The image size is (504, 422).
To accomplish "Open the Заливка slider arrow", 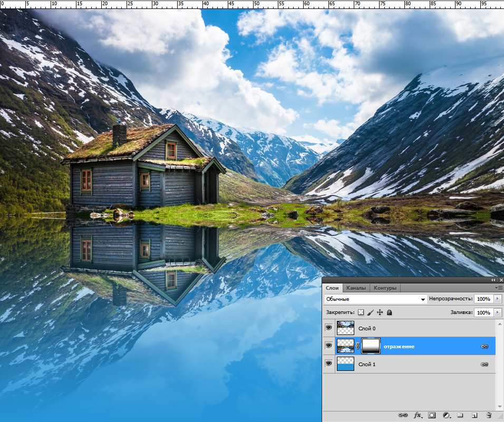I will coord(498,312).
